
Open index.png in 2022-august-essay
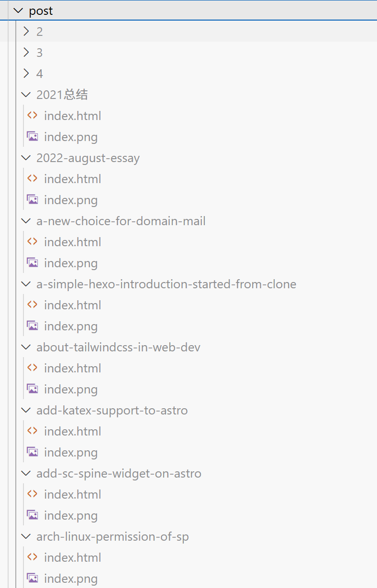point(71,200)
